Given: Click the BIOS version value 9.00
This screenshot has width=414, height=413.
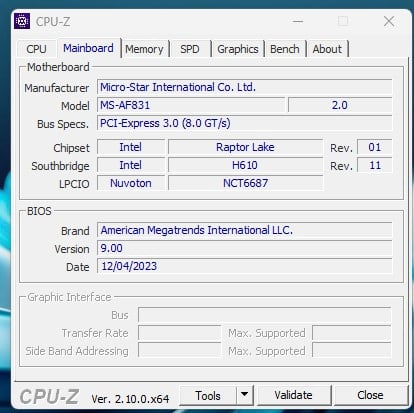Looking at the screenshot, I should point(245,248).
